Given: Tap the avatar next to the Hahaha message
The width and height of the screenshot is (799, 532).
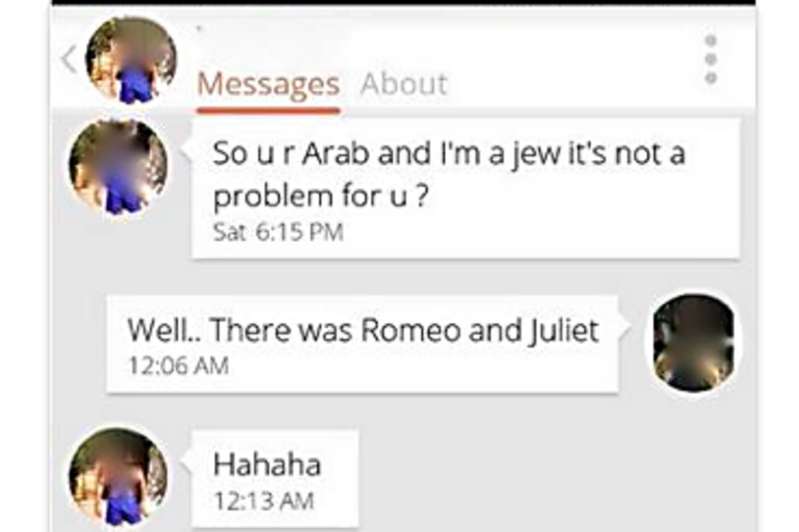Looking at the screenshot, I should 119,477.
